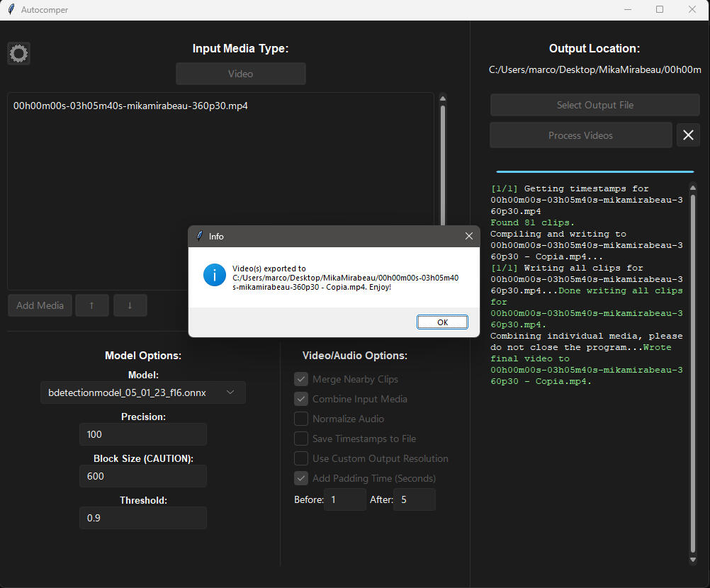710x588 pixels.
Task: Click the Autocomper feather icon in title bar
Action: click(11, 10)
